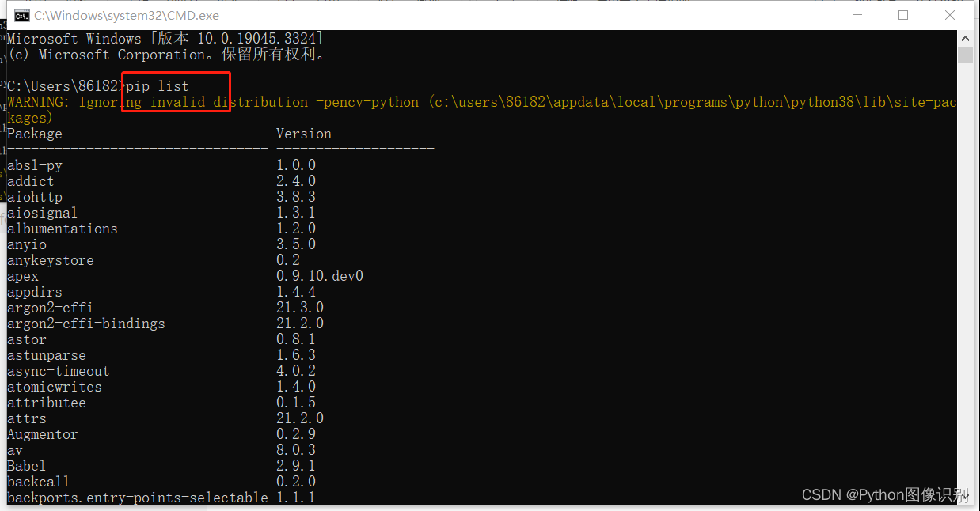Select the 'Version' column header text
The width and height of the screenshot is (980, 511).
tap(303, 133)
